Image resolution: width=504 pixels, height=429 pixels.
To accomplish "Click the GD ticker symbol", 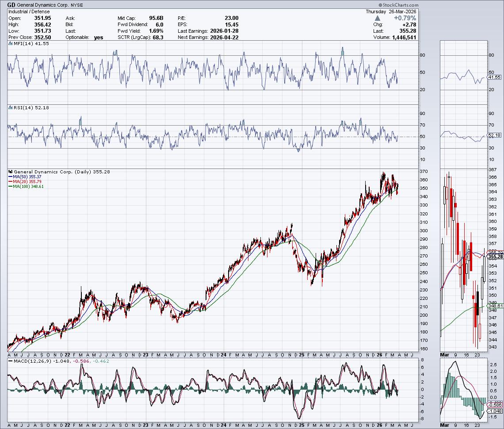I will 11,5.
